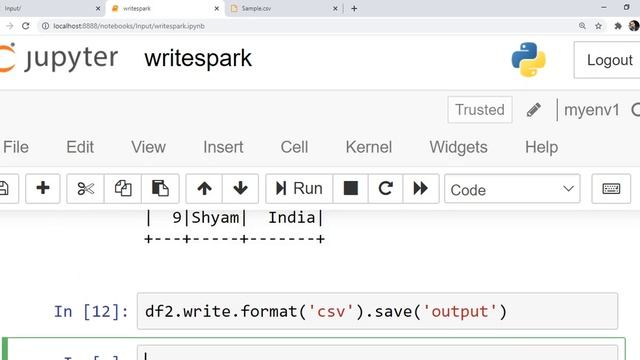Close the writespark tab
This screenshot has width=640, height=360.
click(217, 8)
